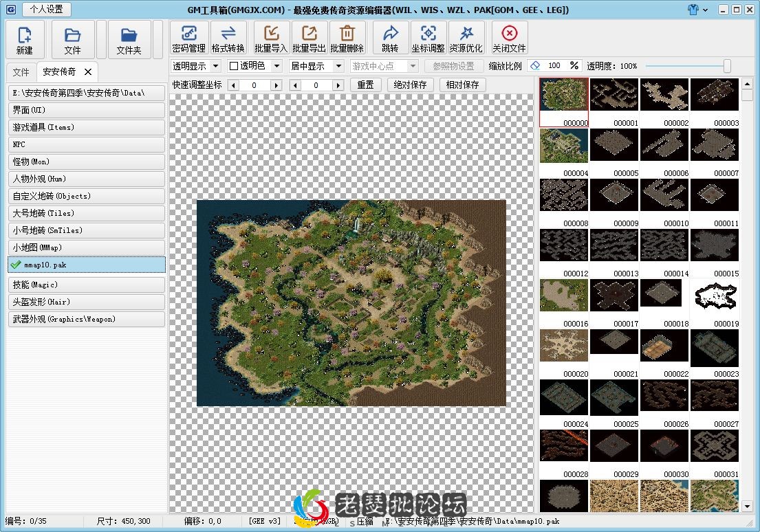Select thumbnail 000004
The width and height of the screenshot is (760, 532).
[564, 152]
